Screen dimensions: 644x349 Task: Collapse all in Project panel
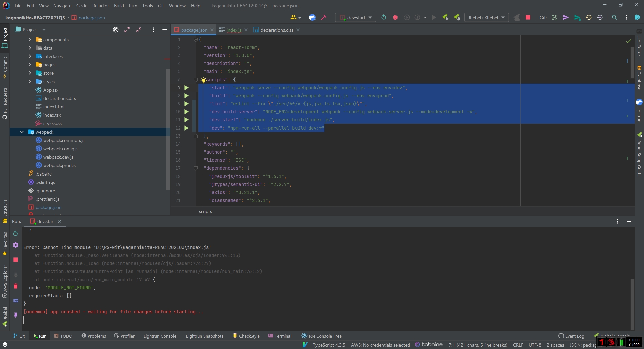point(139,30)
